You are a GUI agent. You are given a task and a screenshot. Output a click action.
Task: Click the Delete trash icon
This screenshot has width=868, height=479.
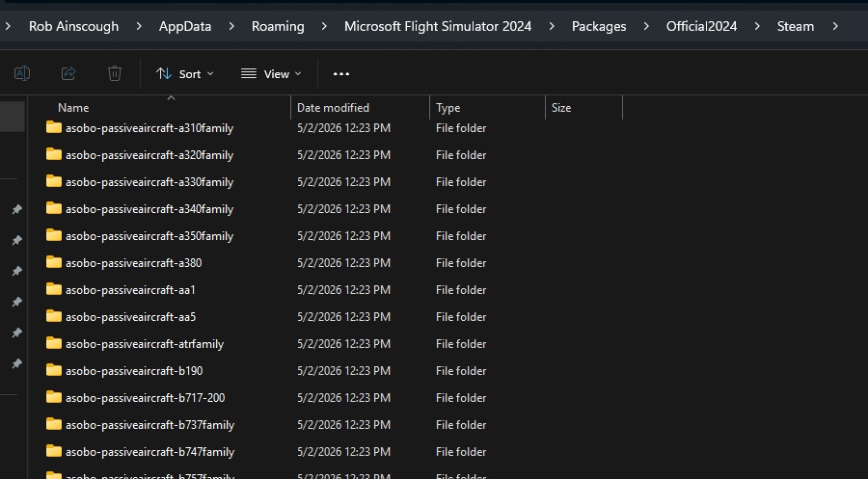[115, 73]
